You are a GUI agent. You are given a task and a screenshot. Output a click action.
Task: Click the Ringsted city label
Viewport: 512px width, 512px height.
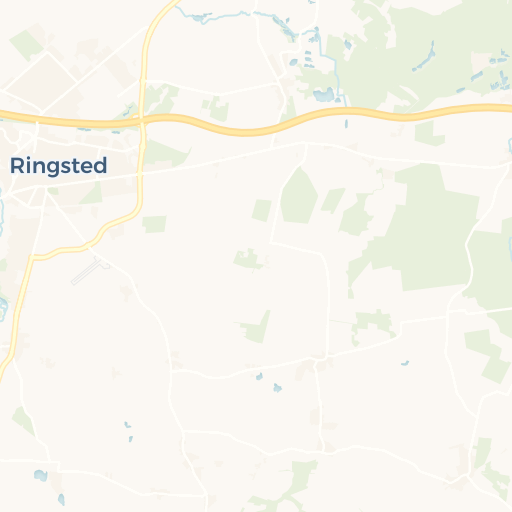[x=59, y=166]
